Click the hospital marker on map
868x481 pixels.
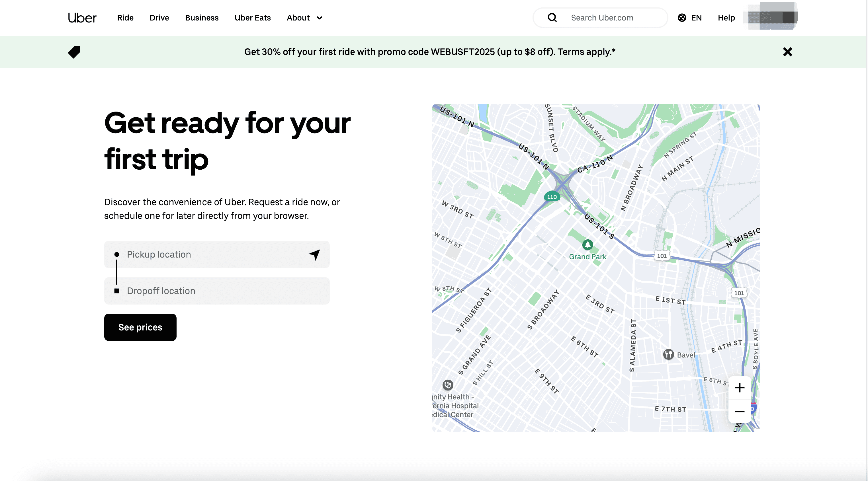click(447, 385)
